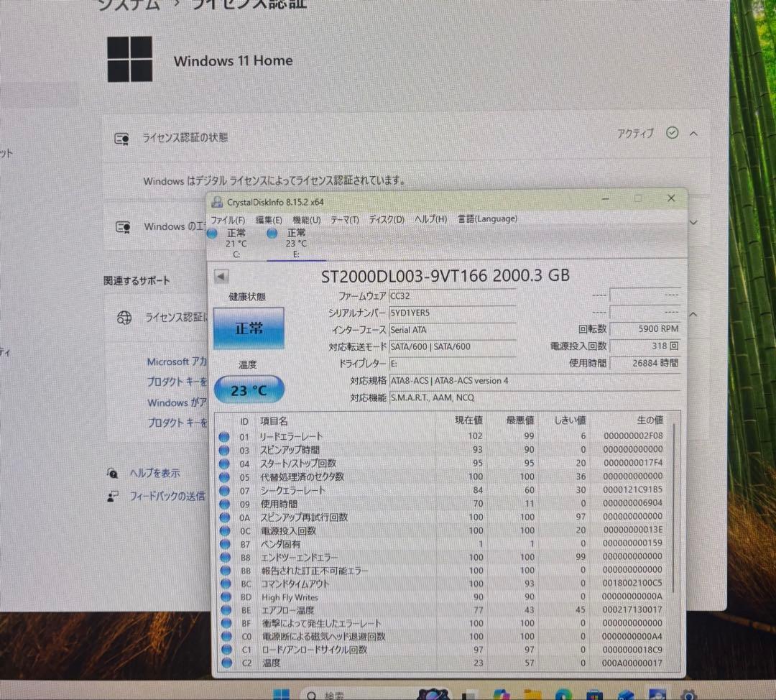Open the ファイル(F) menu in CrystalDiskInfo
Image resolution: width=776 pixels, height=700 pixels.
click(228, 220)
